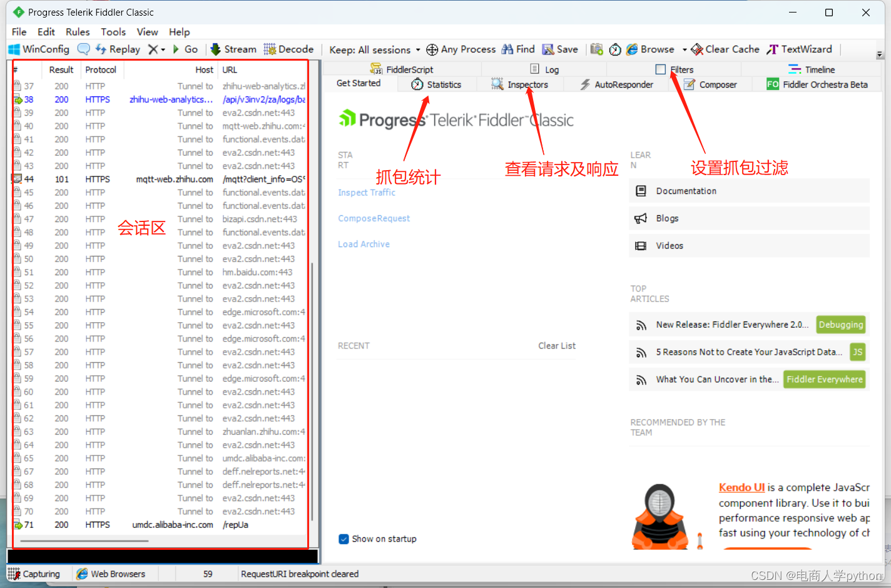The width and height of the screenshot is (891, 588).
Task: Click the Any Process target icon
Action: coord(432,49)
